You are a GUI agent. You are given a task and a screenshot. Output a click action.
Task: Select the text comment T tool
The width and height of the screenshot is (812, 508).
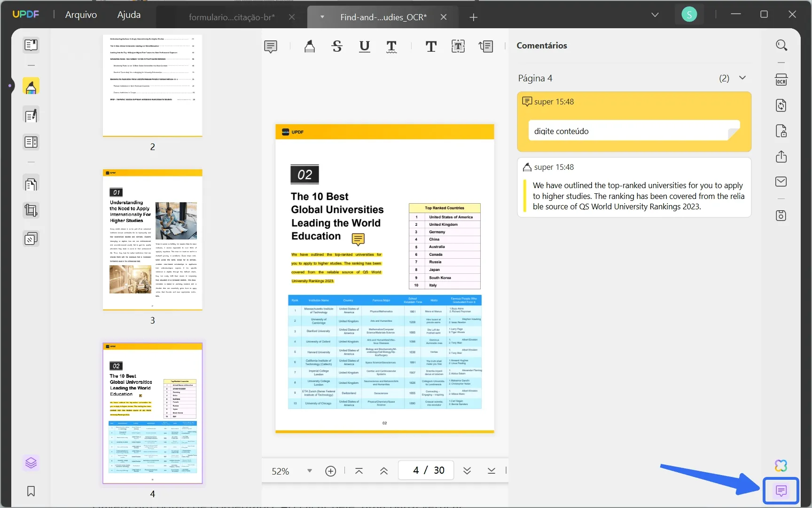pyautogui.click(x=431, y=46)
